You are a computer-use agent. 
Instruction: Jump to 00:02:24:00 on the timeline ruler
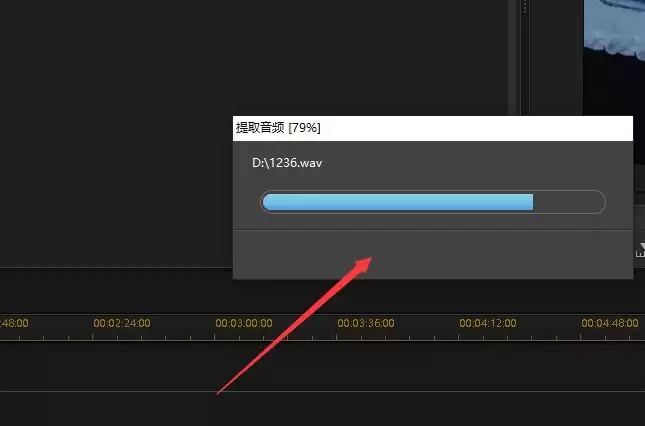pos(122,323)
